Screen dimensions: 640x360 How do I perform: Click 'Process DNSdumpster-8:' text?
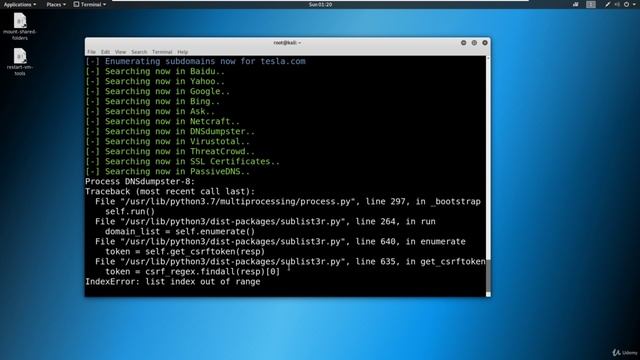point(140,182)
